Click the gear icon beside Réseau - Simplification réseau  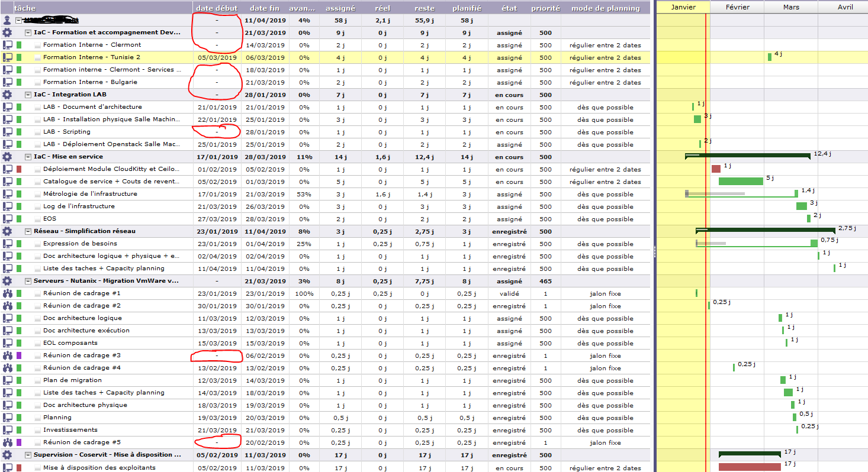(x=7, y=231)
